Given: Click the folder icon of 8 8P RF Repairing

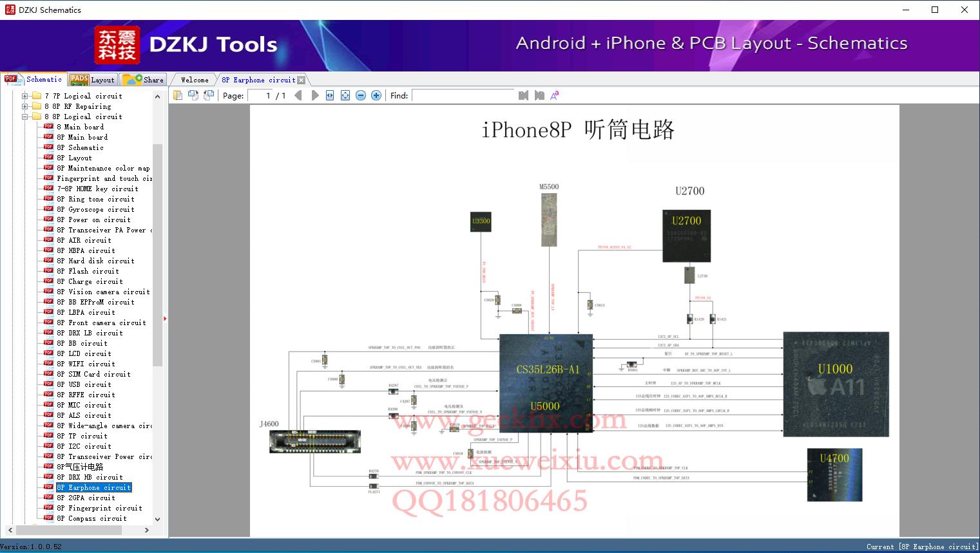Looking at the screenshot, I should 37,106.
